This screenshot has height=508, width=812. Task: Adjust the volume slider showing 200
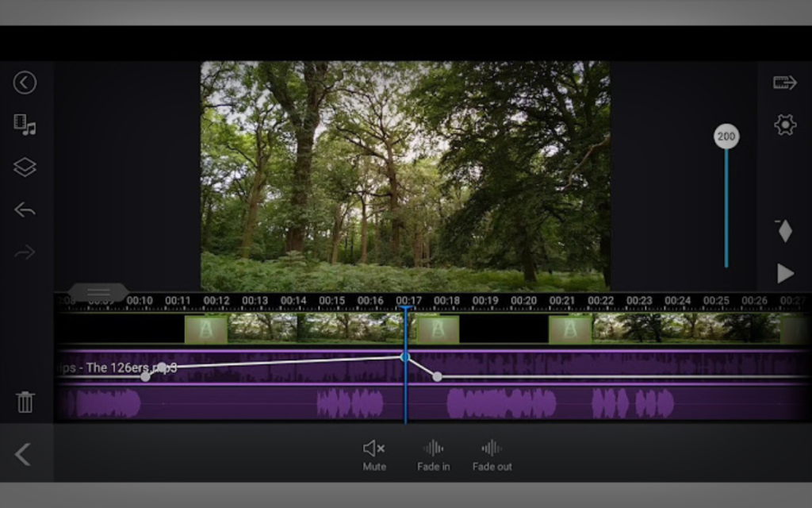point(727,136)
